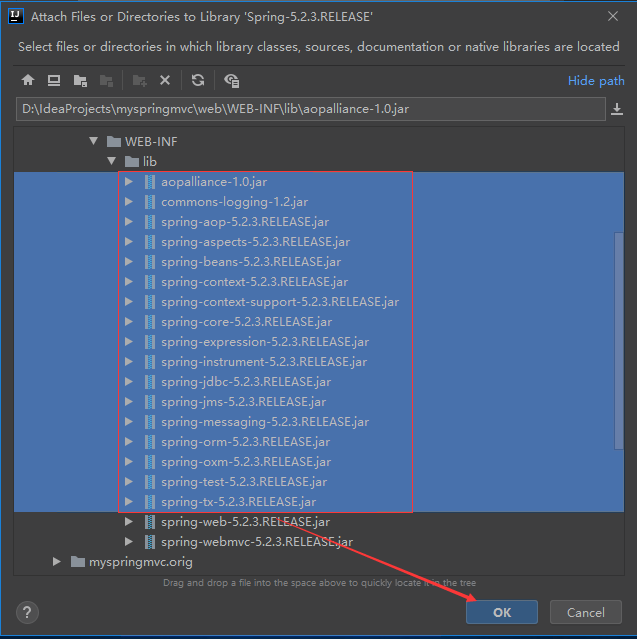The image size is (637, 639).
Task: Click the IntelliJ logo in the title bar
Action: tap(15, 17)
